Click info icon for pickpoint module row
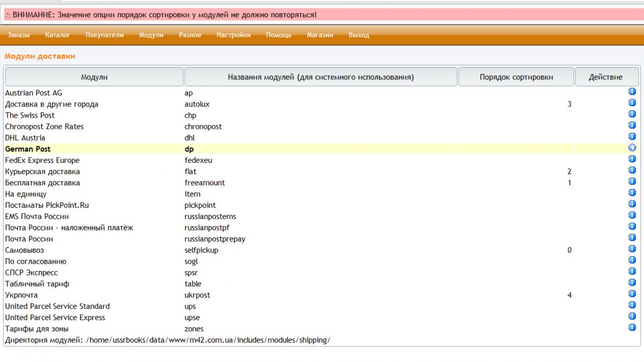This screenshot has width=644, height=362. click(x=632, y=204)
